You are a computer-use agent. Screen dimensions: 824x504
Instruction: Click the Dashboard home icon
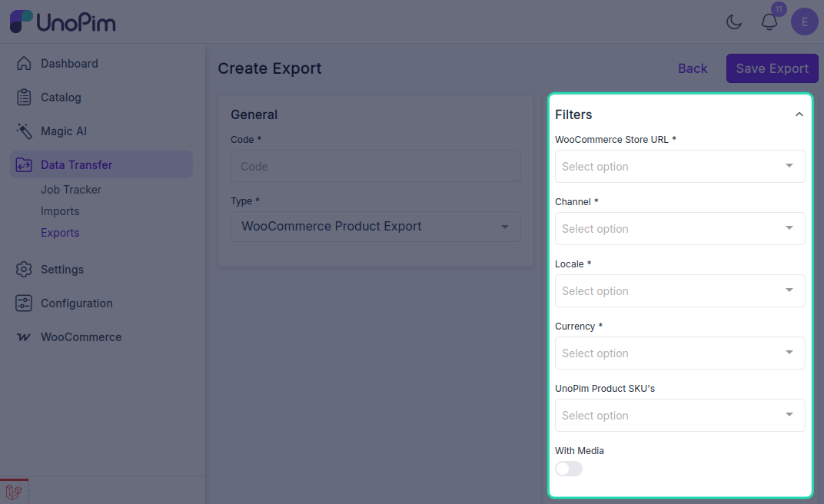point(24,63)
